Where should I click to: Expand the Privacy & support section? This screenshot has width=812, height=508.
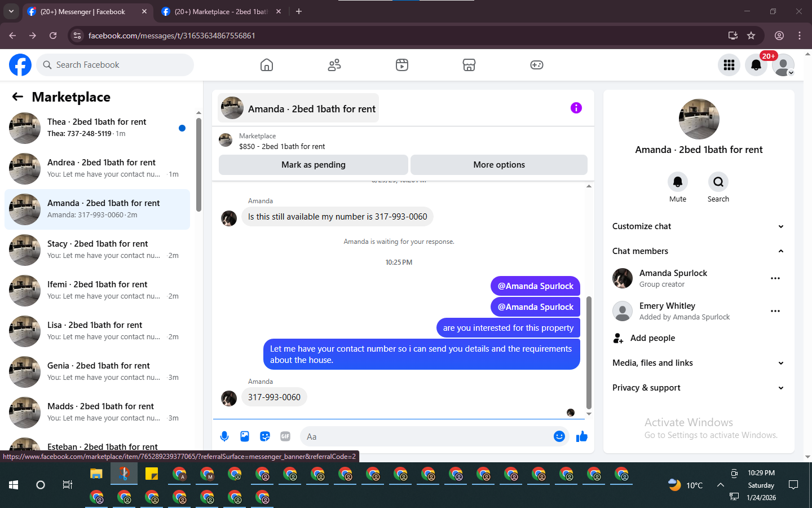coord(699,388)
